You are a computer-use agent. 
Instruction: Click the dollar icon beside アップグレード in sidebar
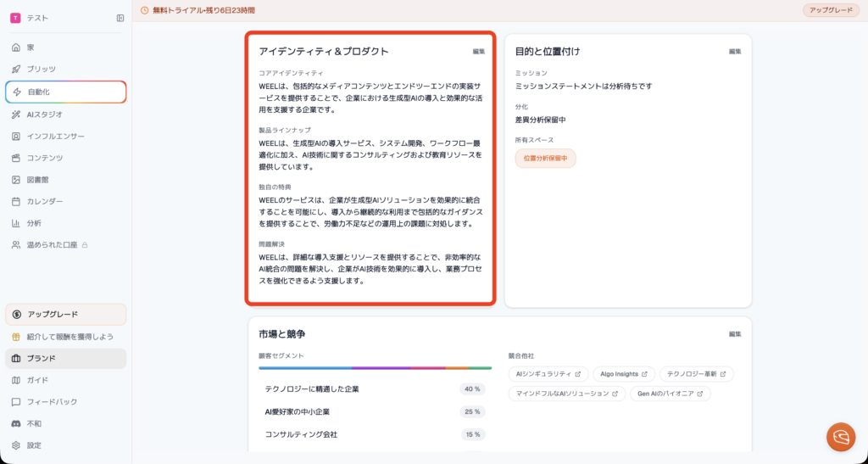tap(17, 315)
